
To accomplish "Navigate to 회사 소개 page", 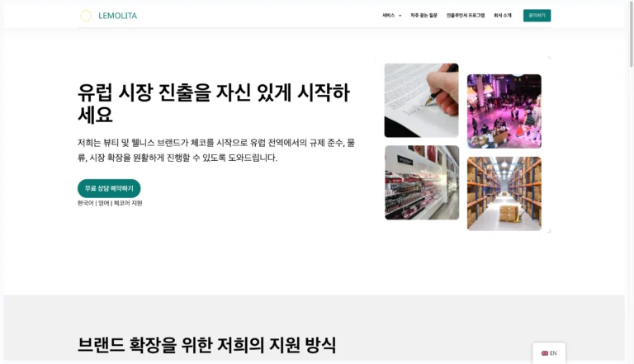I will tap(503, 16).
